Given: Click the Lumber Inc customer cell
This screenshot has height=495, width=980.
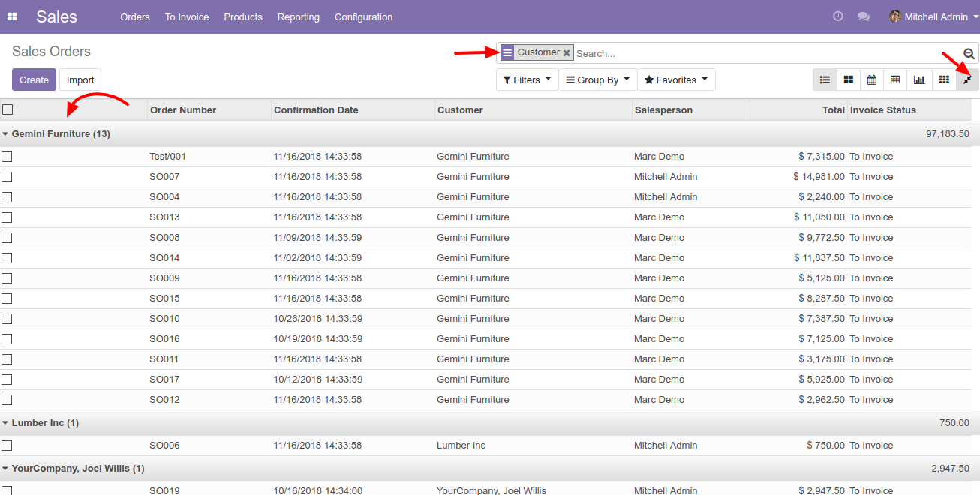Looking at the screenshot, I should tap(461, 445).
